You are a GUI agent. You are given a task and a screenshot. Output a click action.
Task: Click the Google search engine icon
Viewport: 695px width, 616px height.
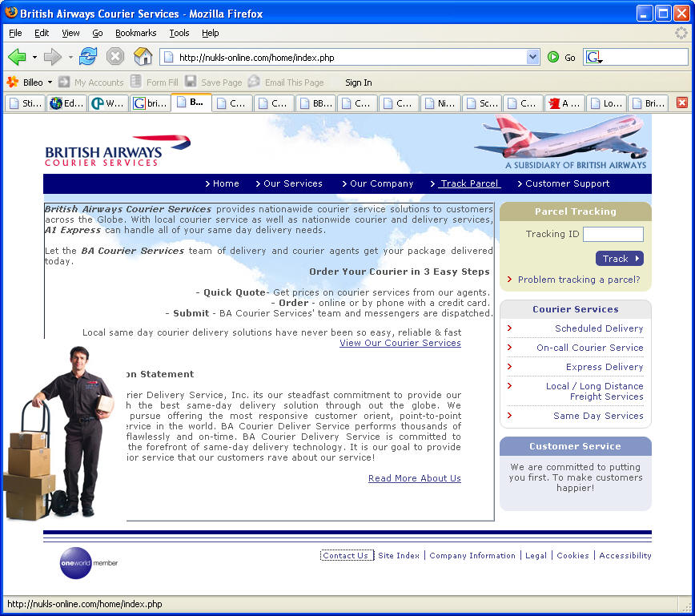(593, 57)
